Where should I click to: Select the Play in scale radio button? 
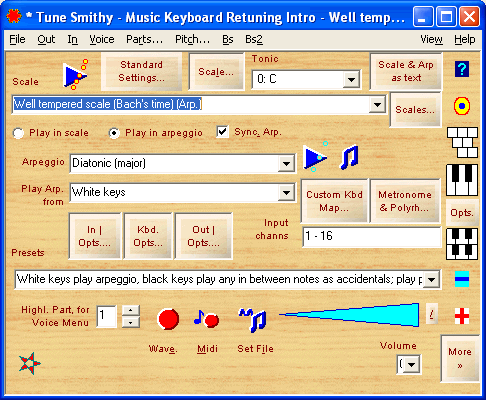(x=18, y=133)
